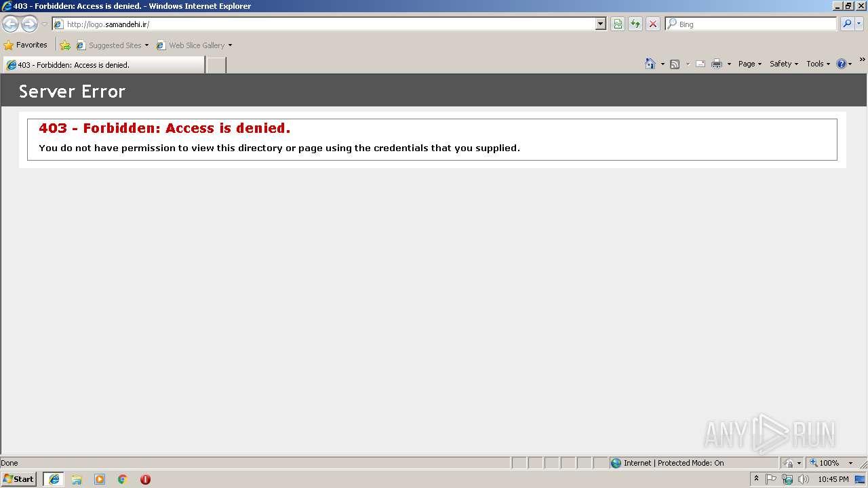Click the browser Forward arrow button
The height and width of the screenshot is (488, 868).
29,24
